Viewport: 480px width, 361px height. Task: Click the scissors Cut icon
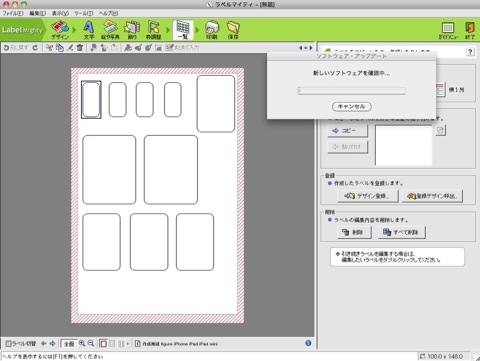[x=49, y=48]
